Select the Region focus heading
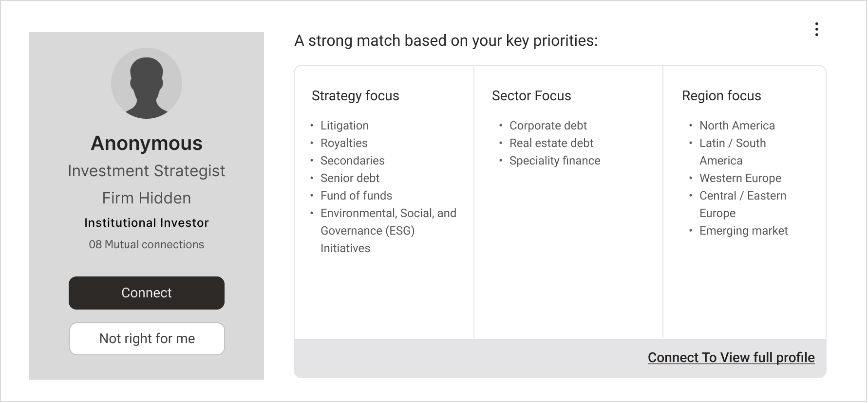Image resolution: width=868 pixels, height=403 pixels. (721, 96)
